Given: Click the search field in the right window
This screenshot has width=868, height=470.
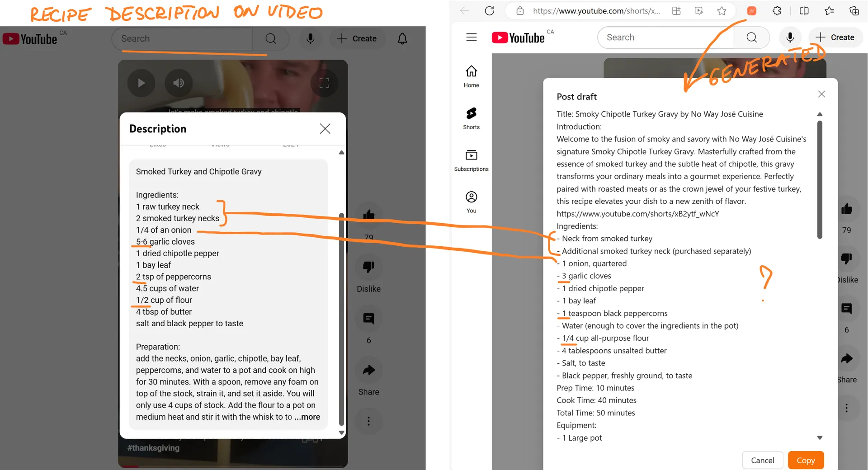Looking at the screenshot, I should click(665, 38).
